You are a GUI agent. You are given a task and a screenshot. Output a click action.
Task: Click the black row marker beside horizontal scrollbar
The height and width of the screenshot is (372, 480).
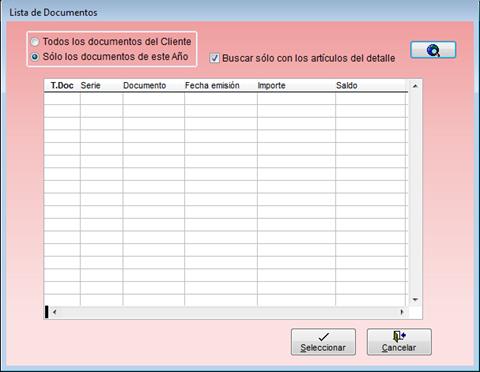tap(47, 312)
